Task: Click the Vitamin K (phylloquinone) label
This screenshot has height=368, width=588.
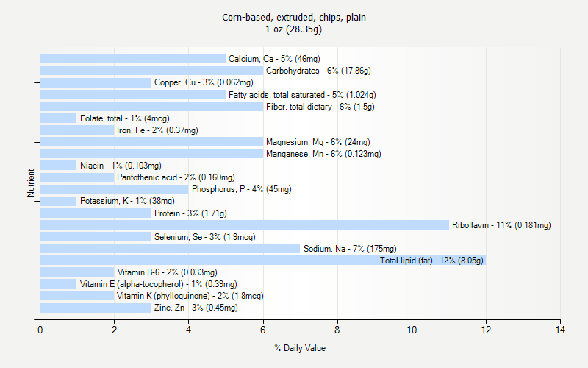Action: pos(190,296)
